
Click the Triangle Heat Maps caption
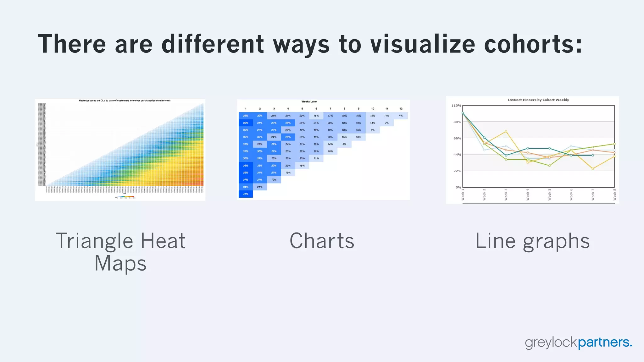[x=120, y=252]
